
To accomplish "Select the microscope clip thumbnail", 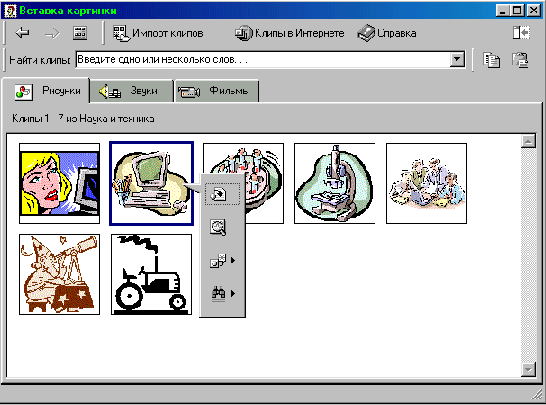I will (335, 184).
